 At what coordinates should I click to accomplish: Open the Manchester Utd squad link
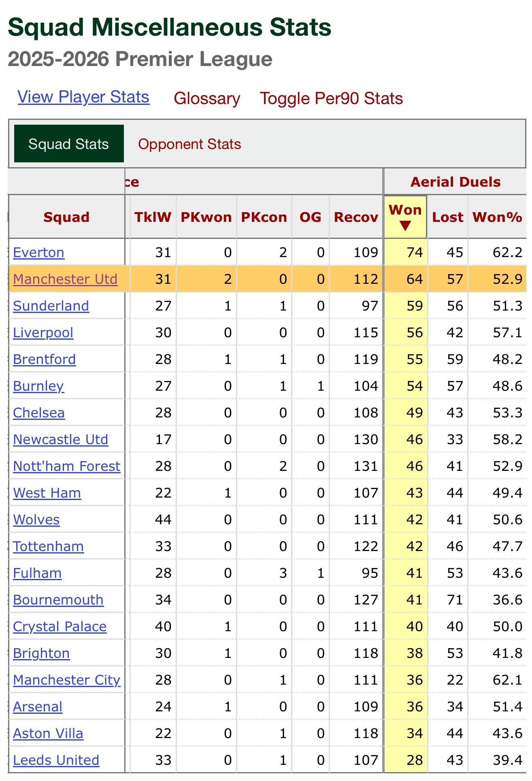[65, 279]
